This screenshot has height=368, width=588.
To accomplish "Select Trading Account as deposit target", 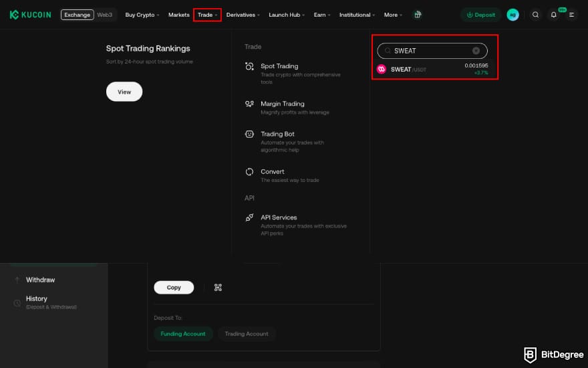I will tap(247, 334).
